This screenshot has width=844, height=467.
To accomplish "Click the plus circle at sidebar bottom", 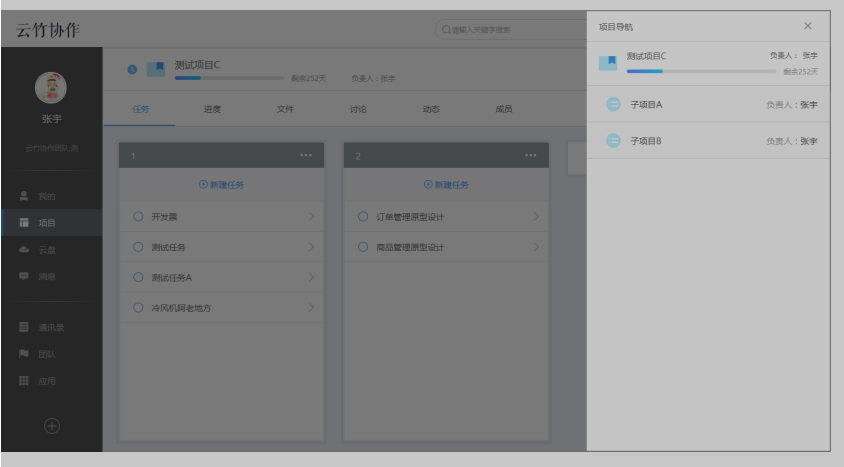I will pos(51,426).
